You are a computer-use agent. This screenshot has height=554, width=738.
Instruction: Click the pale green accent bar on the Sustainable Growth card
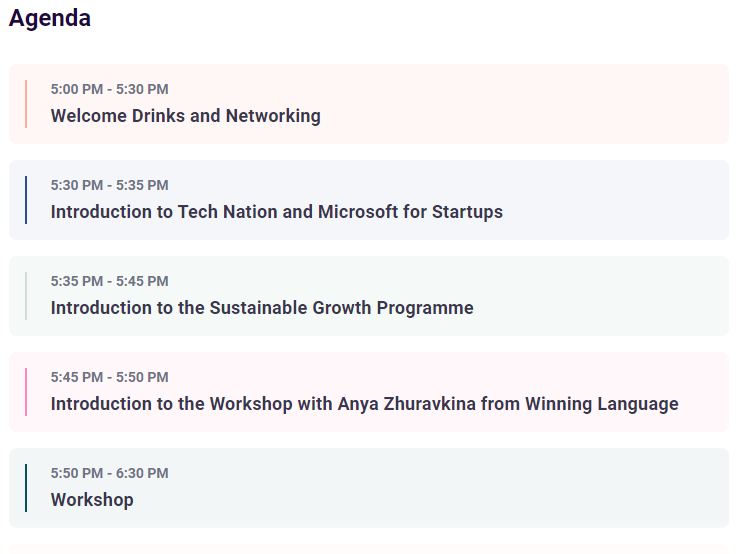(x=26, y=296)
